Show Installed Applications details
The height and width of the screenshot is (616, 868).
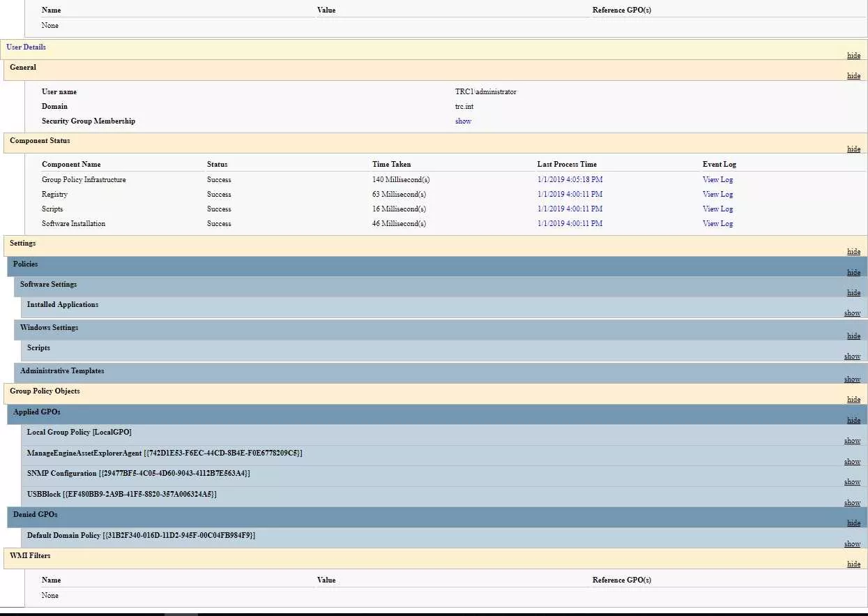click(852, 313)
